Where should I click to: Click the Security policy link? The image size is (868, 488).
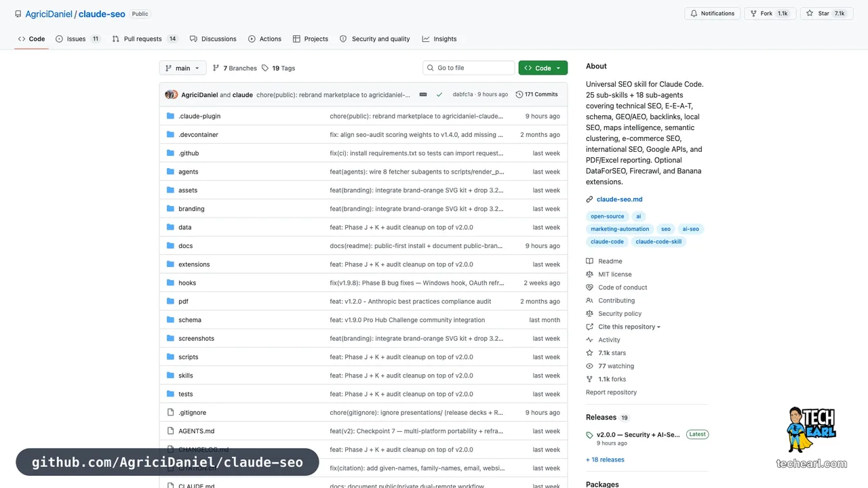(620, 314)
